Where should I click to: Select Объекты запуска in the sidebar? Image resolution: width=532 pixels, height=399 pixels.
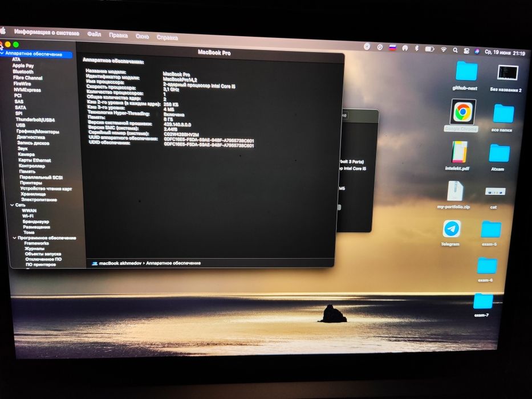pyautogui.click(x=43, y=254)
